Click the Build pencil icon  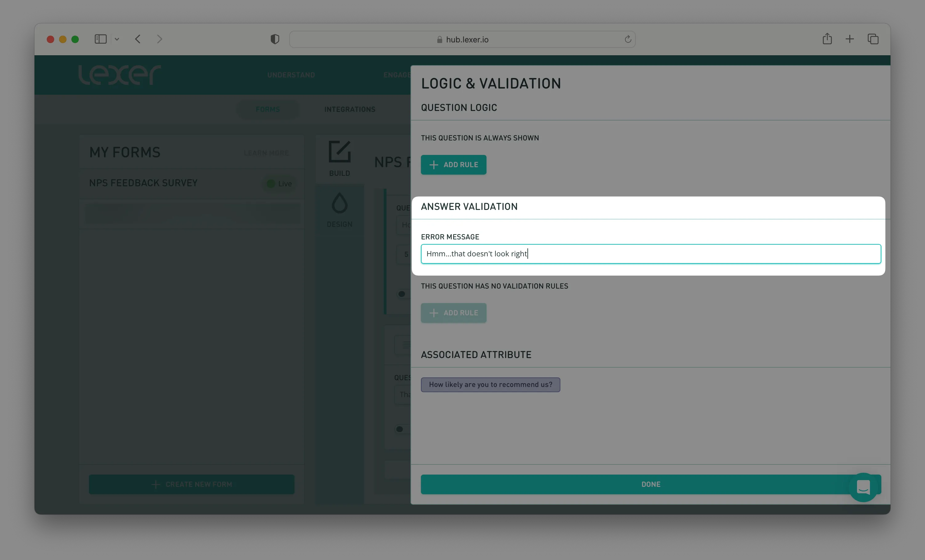339,152
